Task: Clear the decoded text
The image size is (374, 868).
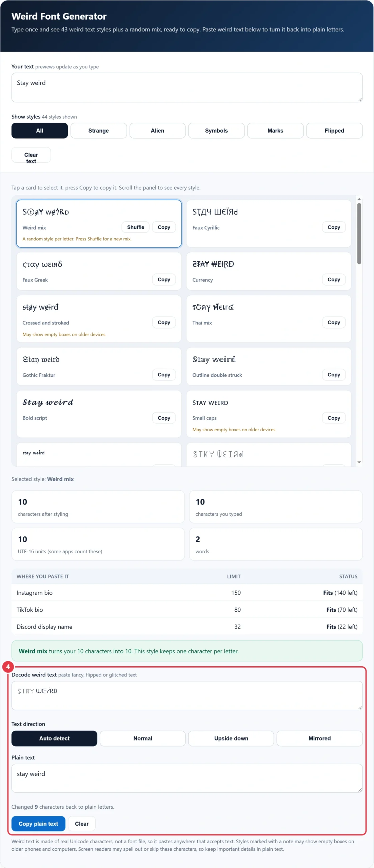Action: (82, 824)
